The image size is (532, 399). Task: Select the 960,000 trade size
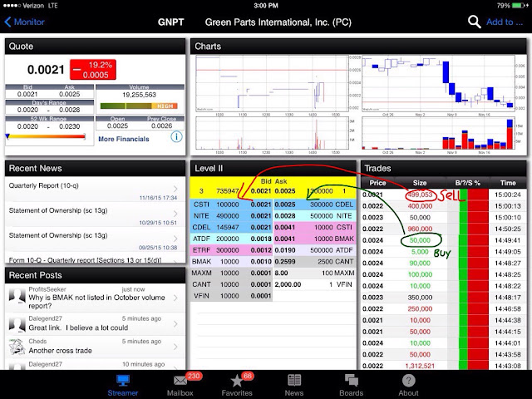[420, 229]
